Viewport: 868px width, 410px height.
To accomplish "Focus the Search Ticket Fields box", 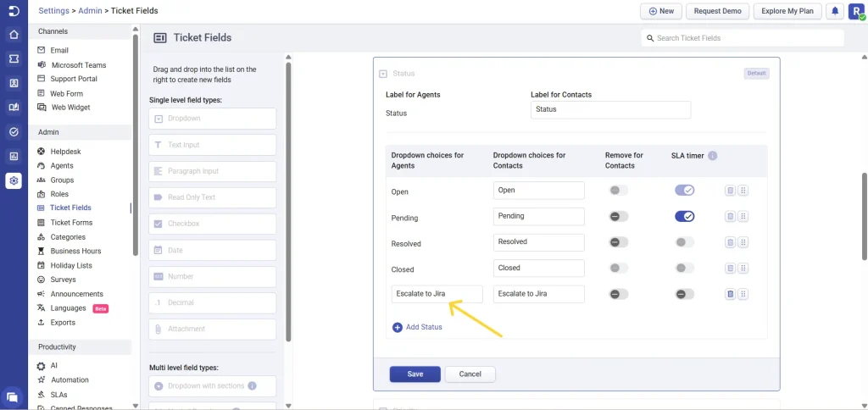I will pos(743,38).
